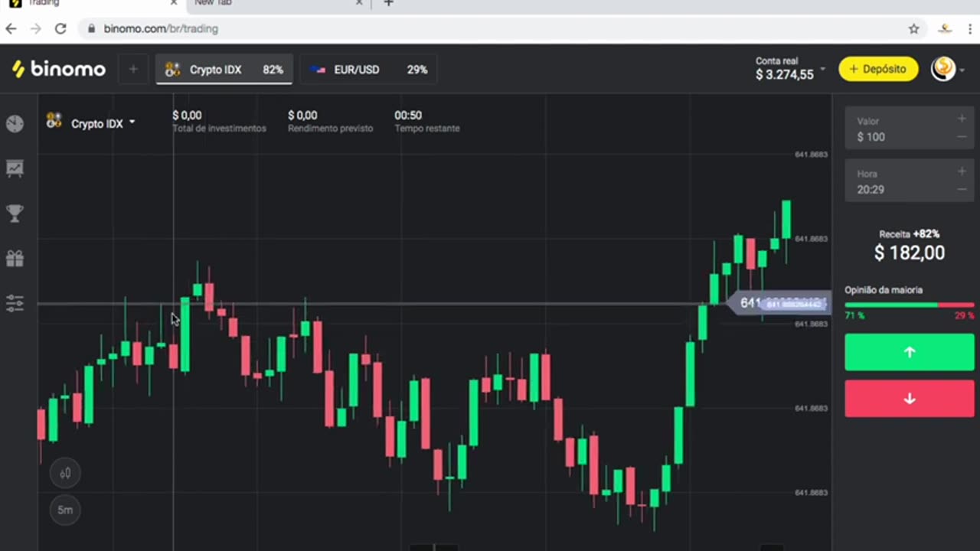980x551 pixels.
Task: Place an up trade with green arrow
Action: (910, 352)
